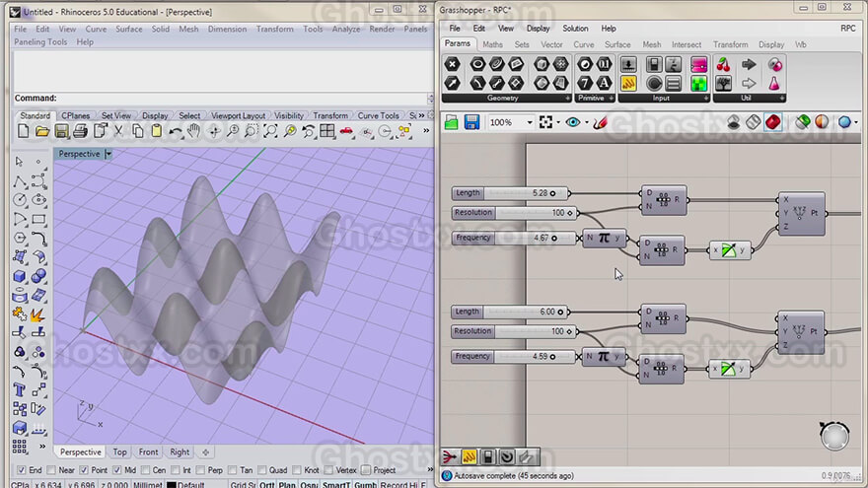
Task: Toggle the Project osnap checkbox
Action: pos(365,470)
